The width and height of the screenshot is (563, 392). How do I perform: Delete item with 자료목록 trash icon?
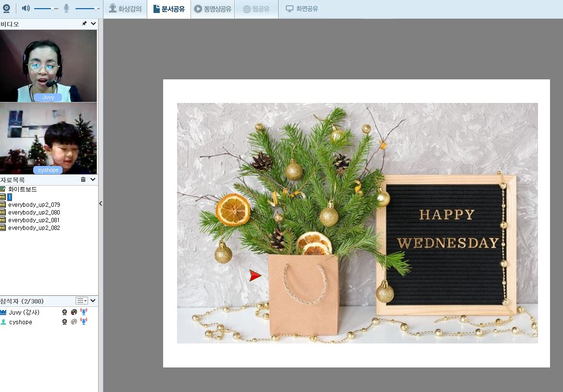coord(83,179)
